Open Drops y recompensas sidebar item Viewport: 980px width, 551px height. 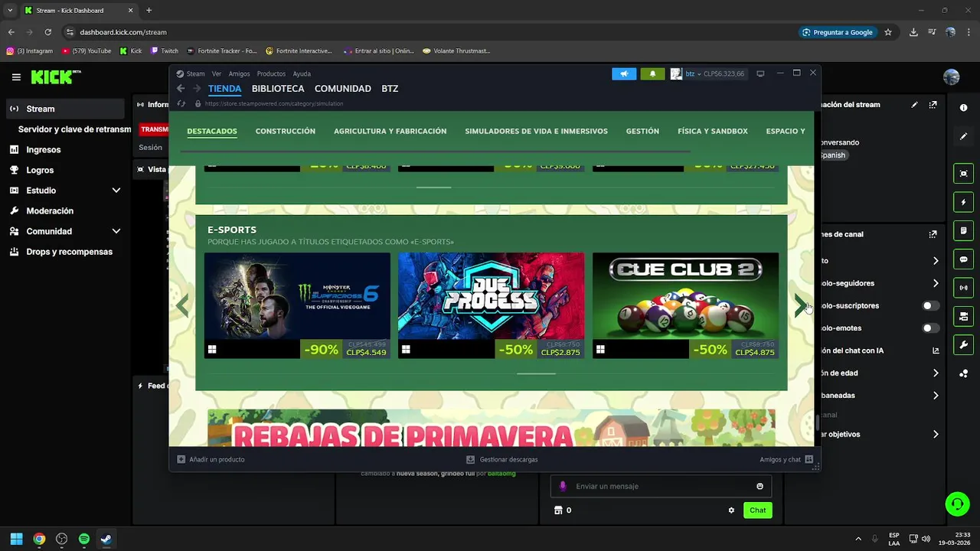coord(69,252)
